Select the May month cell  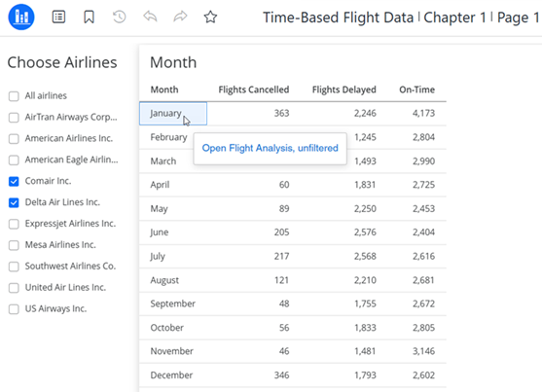(159, 208)
